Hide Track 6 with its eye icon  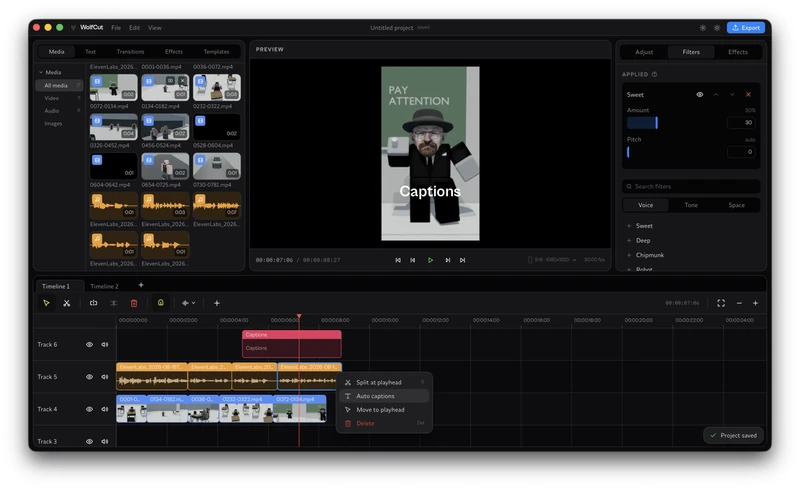[x=89, y=345]
